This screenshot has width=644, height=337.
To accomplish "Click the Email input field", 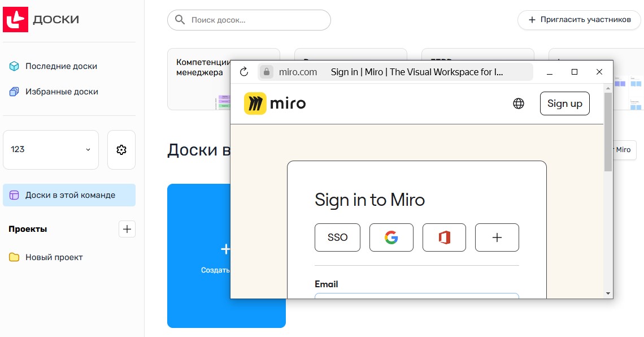I will pyautogui.click(x=417, y=296).
